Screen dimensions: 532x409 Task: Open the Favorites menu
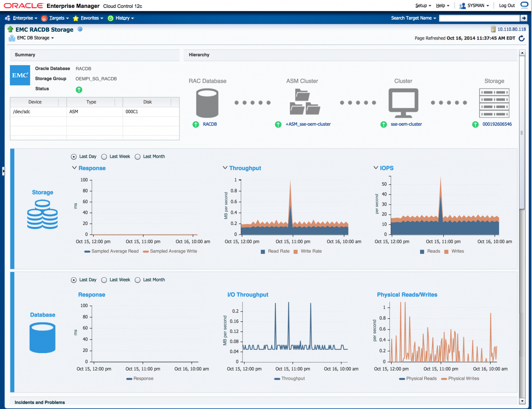coord(89,18)
